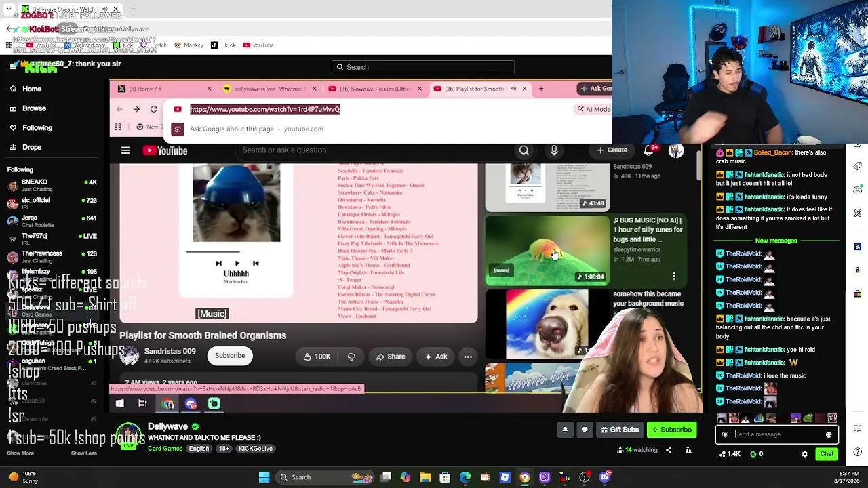Switch to the dellywave Whatnot tab
This screenshot has height=488, width=868.
point(269,89)
